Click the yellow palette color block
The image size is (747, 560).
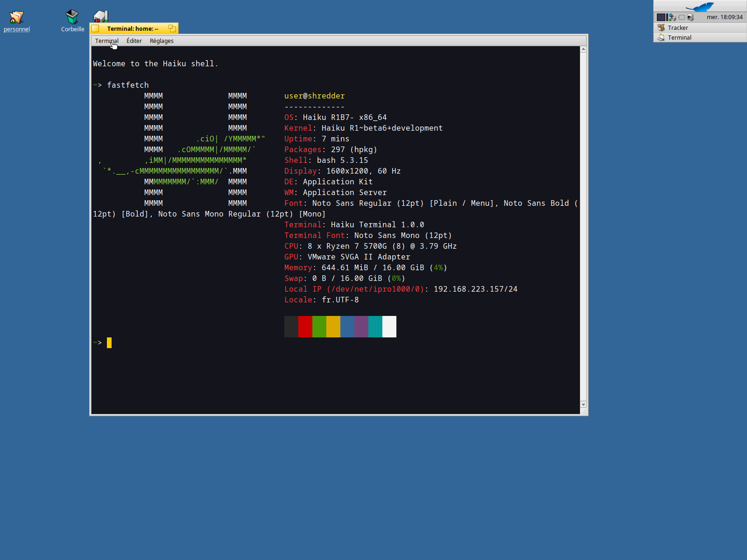333,327
